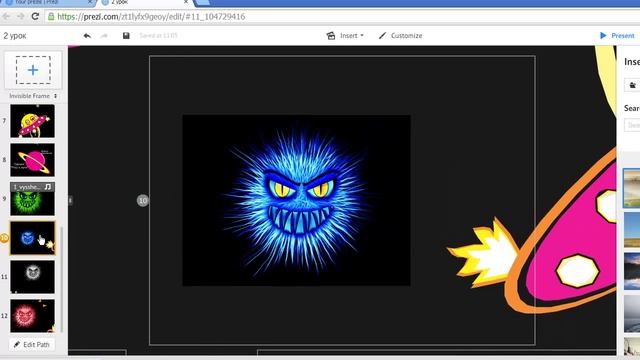Select path step 8, the pink planet thumbnail
640x360 pixels.
coord(32,160)
